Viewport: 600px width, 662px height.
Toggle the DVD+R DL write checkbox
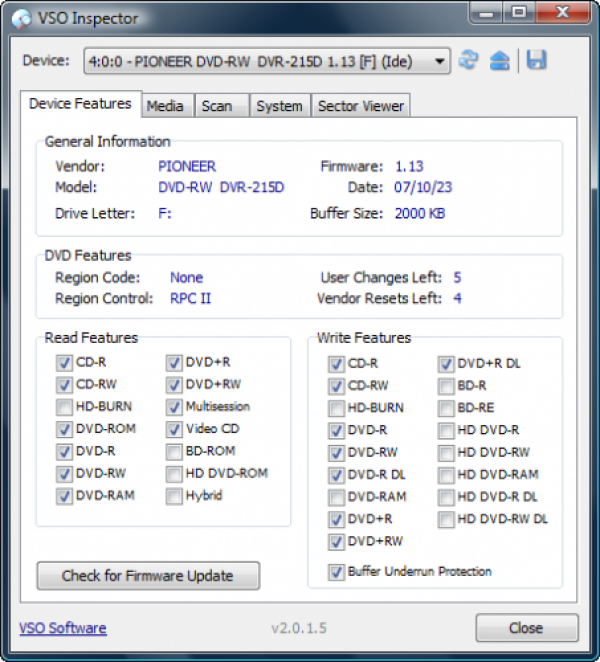(x=446, y=364)
